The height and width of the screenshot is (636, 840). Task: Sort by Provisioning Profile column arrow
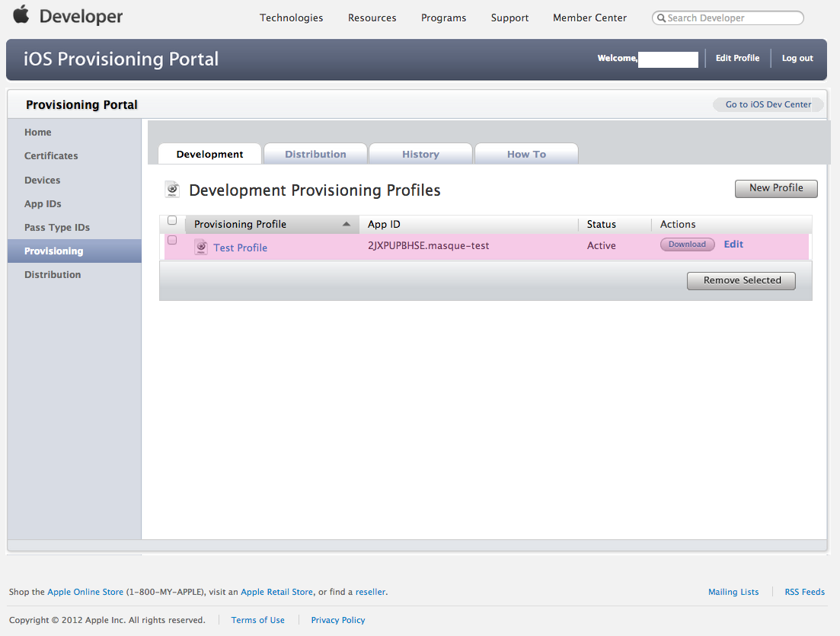click(346, 224)
